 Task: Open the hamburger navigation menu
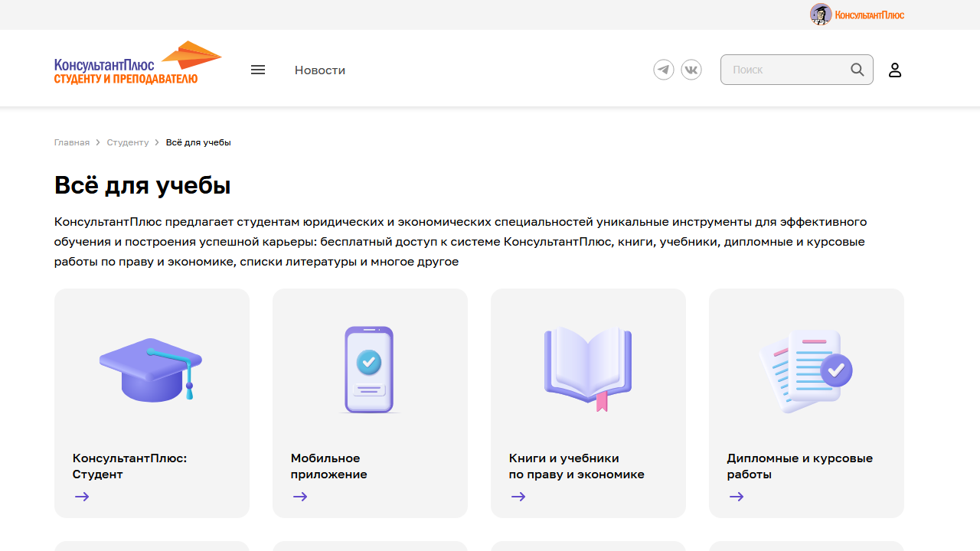tap(257, 70)
